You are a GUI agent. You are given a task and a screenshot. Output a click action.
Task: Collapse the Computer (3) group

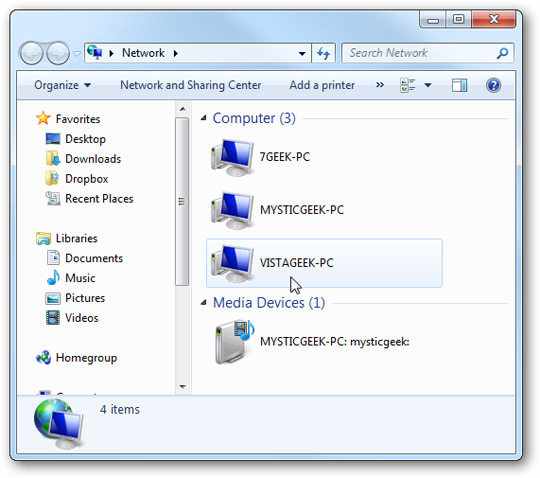click(x=204, y=118)
